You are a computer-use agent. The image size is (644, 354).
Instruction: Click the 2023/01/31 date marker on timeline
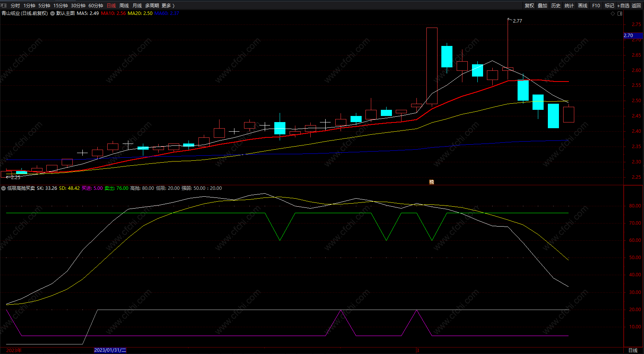click(x=110, y=350)
